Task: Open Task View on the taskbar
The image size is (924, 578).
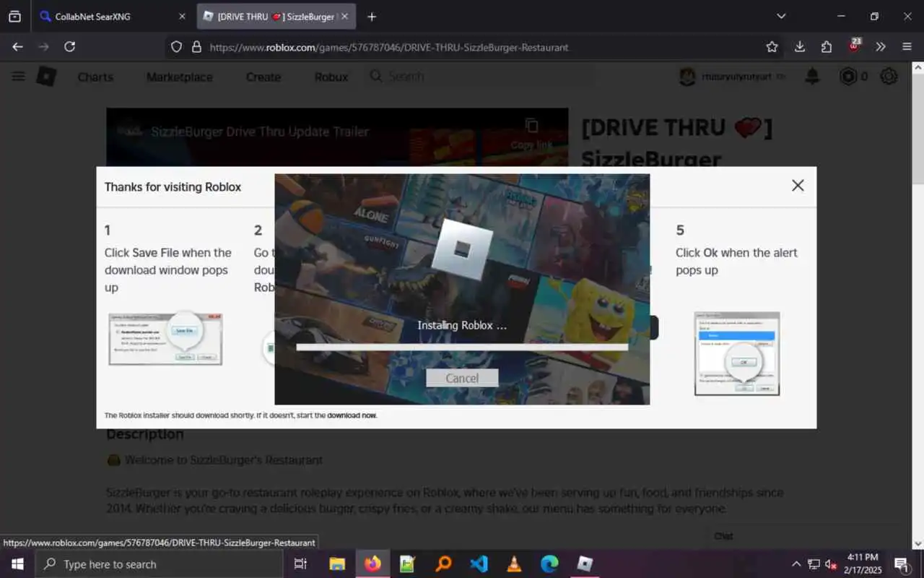Action: pyautogui.click(x=301, y=564)
